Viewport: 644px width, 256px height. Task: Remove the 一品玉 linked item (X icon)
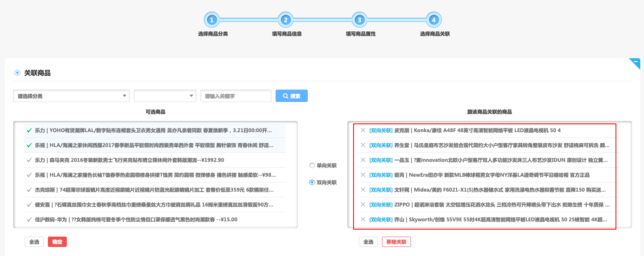coord(363,160)
